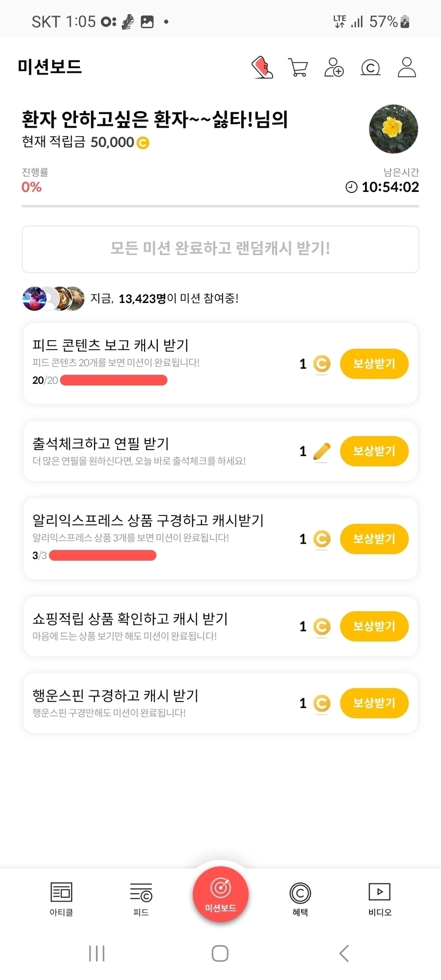Claim reward for 쇼핑적립 상품 mission
The width and height of the screenshot is (441, 980).
(374, 627)
